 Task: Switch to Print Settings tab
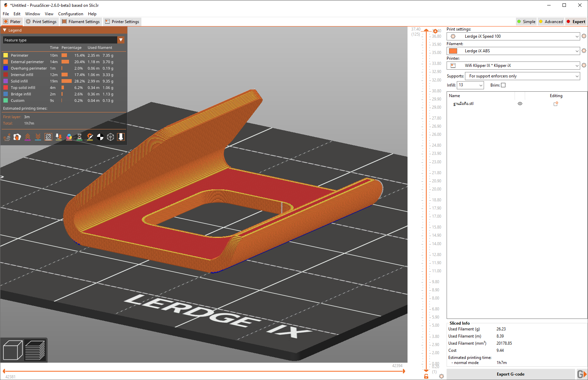pos(41,21)
